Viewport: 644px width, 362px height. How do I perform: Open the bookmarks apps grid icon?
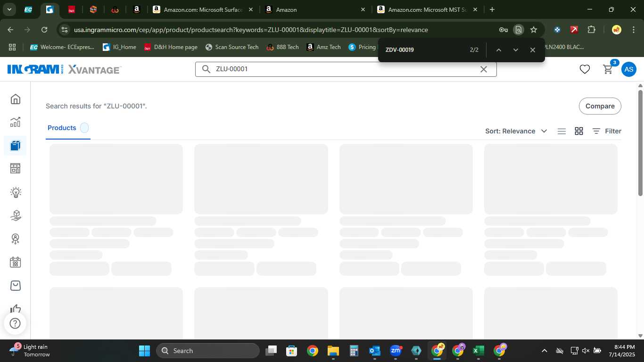12,47
